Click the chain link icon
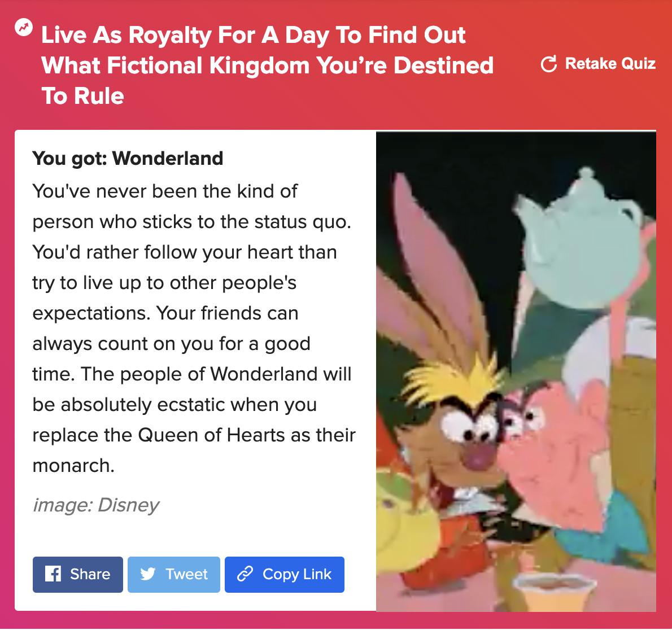The height and width of the screenshot is (630, 672). [x=245, y=574]
